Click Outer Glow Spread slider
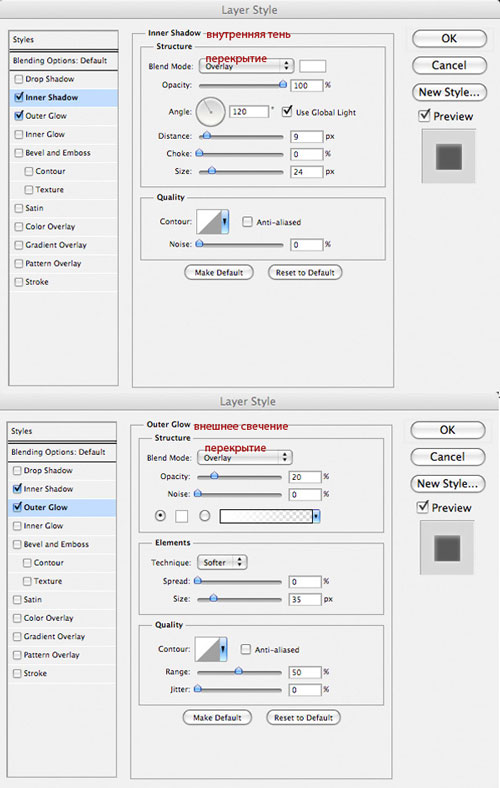The image size is (500, 788). coord(239,581)
